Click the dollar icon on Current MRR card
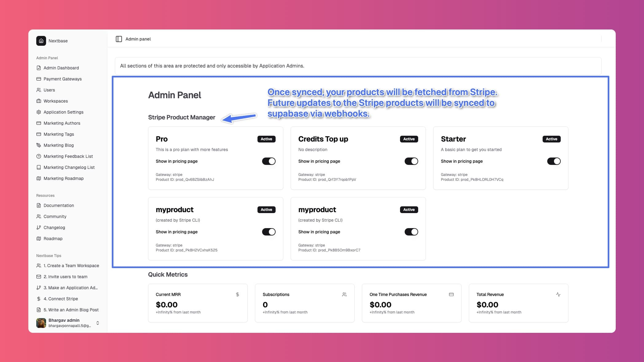 [x=237, y=294]
